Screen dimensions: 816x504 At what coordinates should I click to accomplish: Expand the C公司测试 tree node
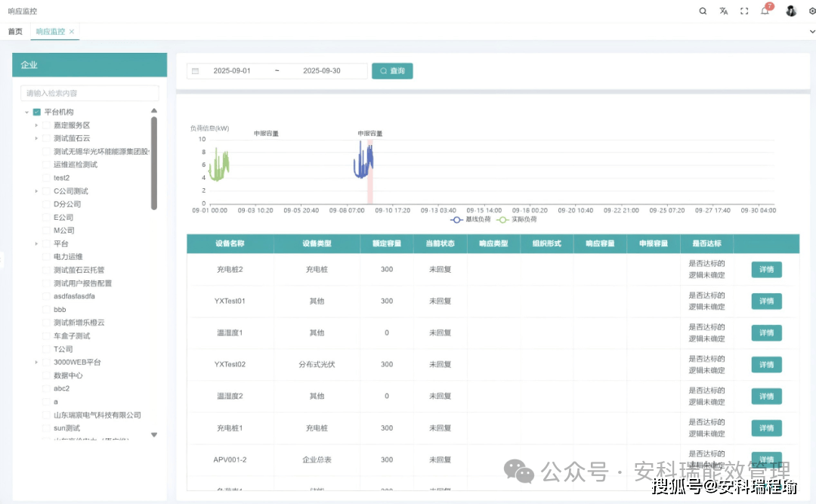point(36,191)
